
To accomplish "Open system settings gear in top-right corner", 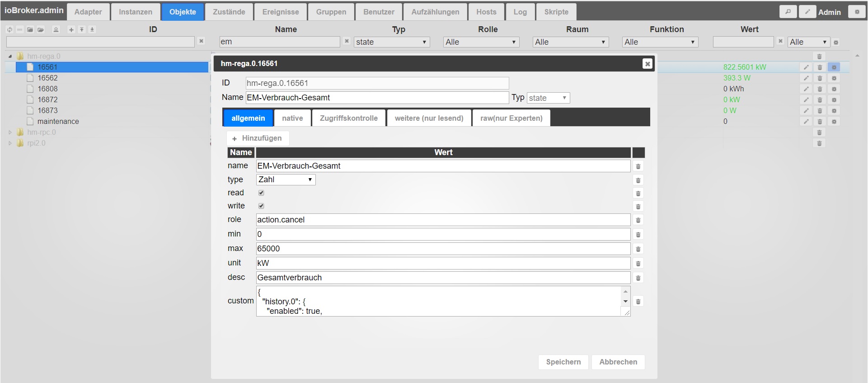I will tap(857, 12).
